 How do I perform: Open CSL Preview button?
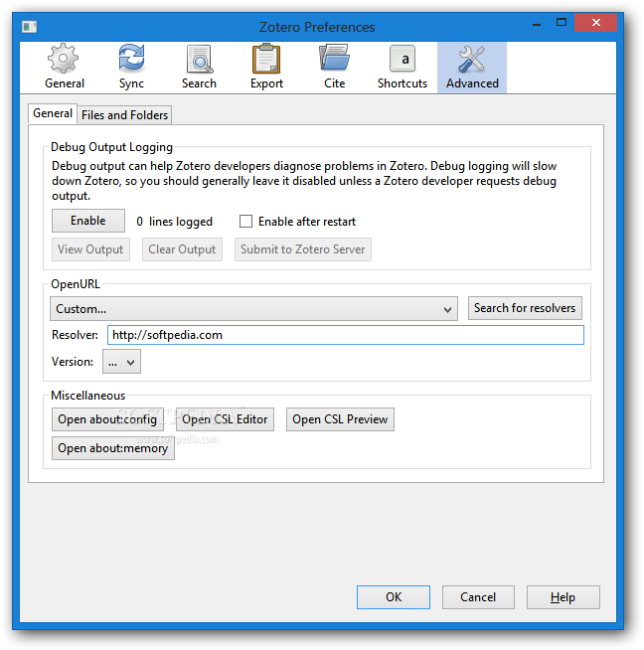coord(340,419)
